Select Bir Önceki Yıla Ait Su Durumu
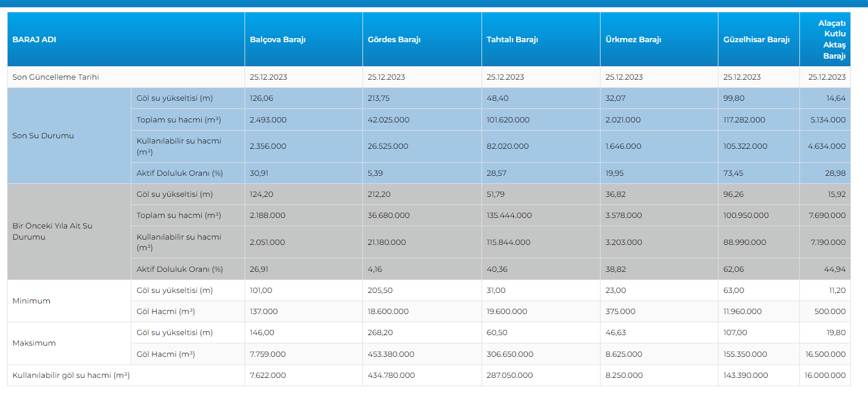Viewport: 868px width, 399px height. 52,231
